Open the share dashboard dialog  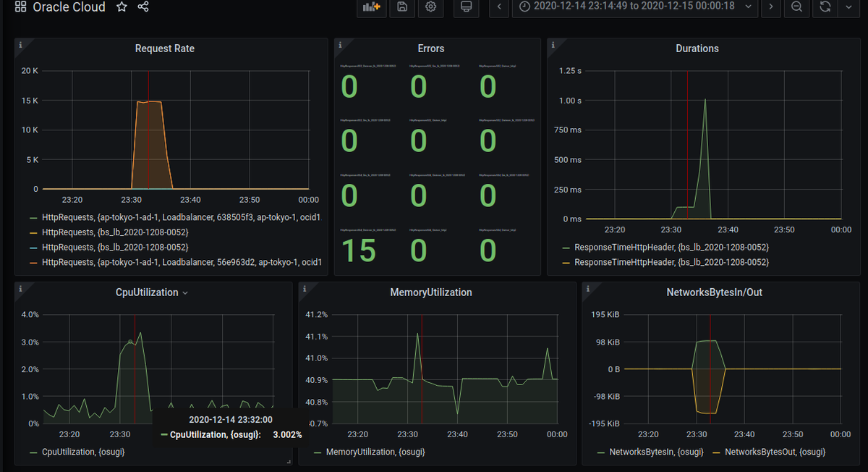pyautogui.click(x=143, y=7)
